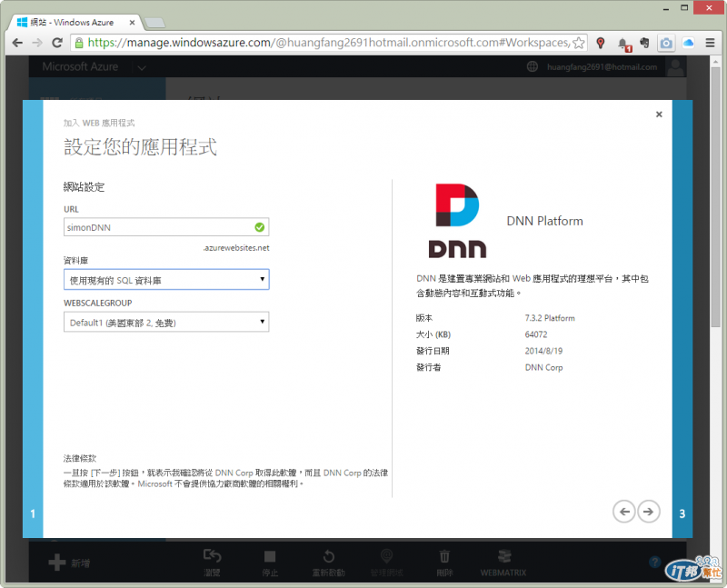Reload the page with refresh icon
This screenshot has height=588, width=727.
57,43
